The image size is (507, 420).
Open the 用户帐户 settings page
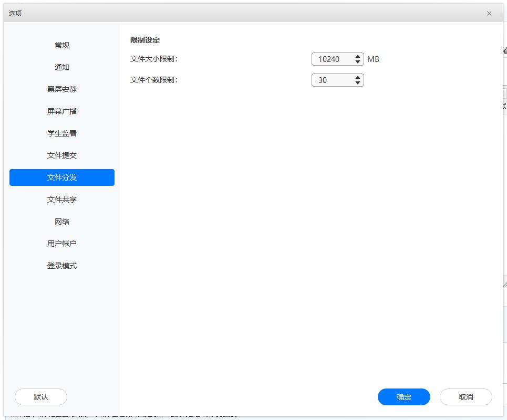pyautogui.click(x=61, y=244)
